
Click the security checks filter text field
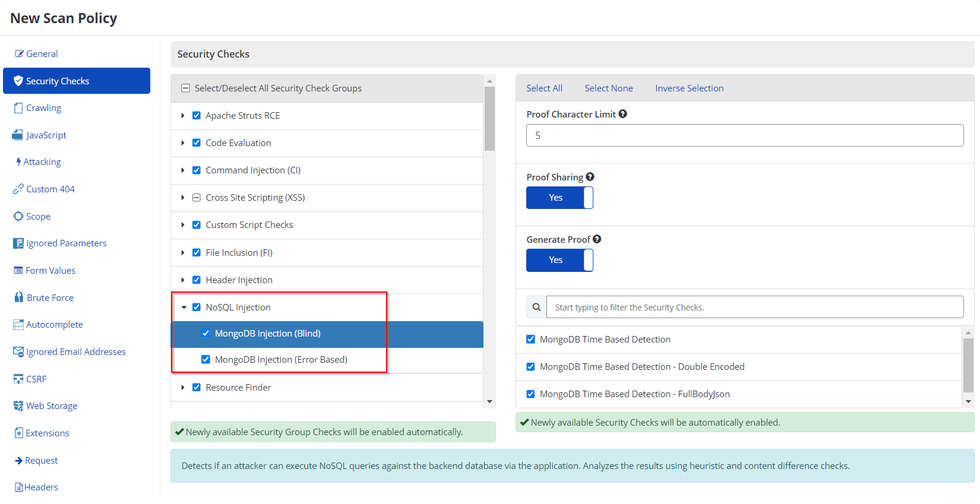coord(754,308)
